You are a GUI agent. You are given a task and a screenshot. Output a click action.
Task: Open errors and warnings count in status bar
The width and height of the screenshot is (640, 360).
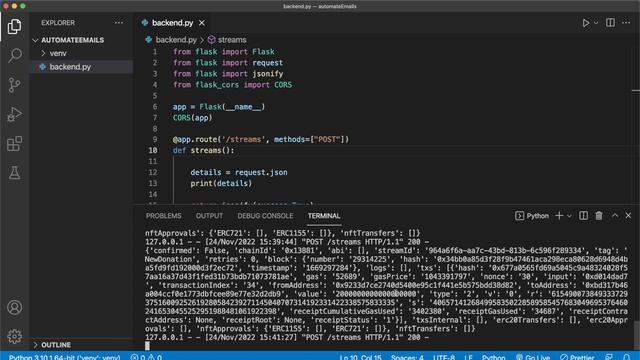point(146,357)
